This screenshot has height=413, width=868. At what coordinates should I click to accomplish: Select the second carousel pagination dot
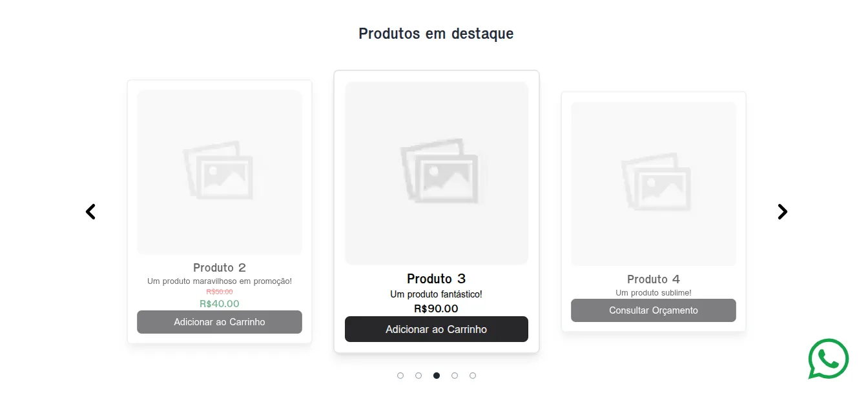click(418, 375)
